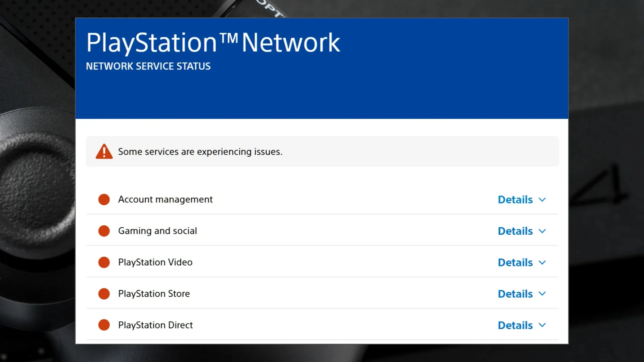644x362 pixels.
Task: Open Details link for PlayStation Store
Action: point(515,294)
